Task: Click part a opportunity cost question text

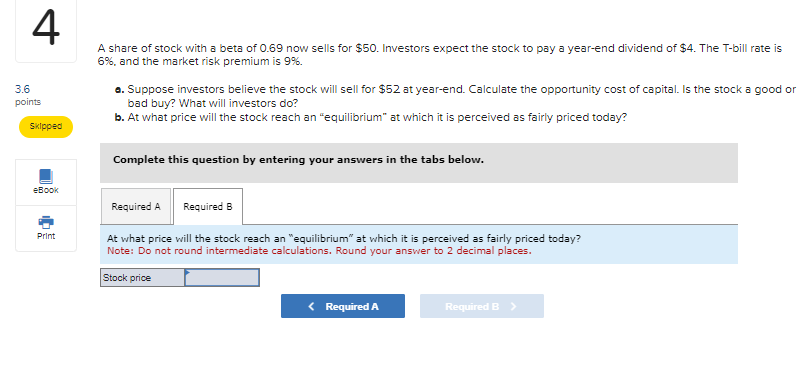Action: click(x=455, y=96)
